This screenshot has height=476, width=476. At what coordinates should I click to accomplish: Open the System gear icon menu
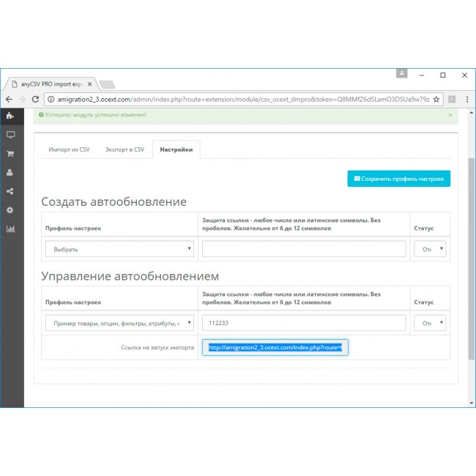10,210
